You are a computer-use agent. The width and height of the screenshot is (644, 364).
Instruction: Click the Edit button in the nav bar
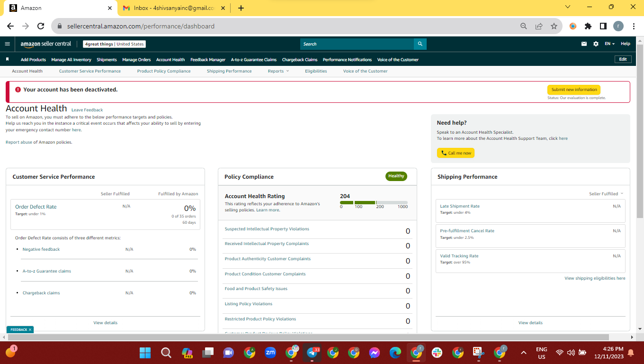coord(623,59)
